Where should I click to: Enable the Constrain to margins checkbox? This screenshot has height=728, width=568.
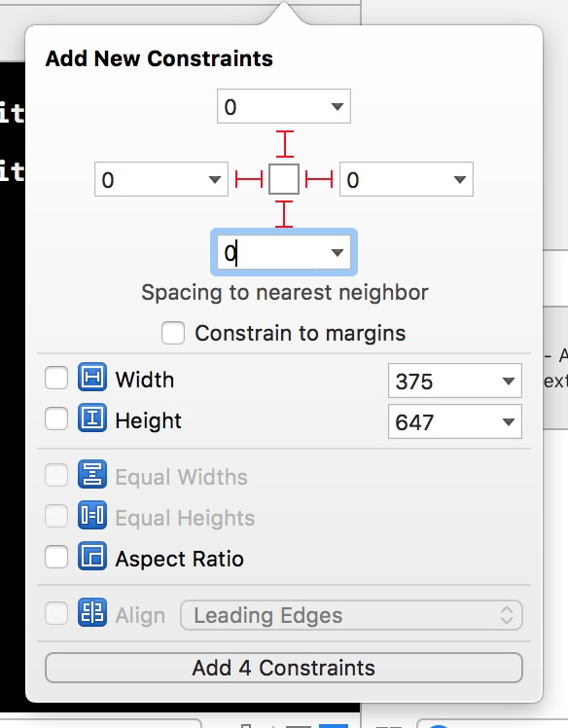coord(173,333)
